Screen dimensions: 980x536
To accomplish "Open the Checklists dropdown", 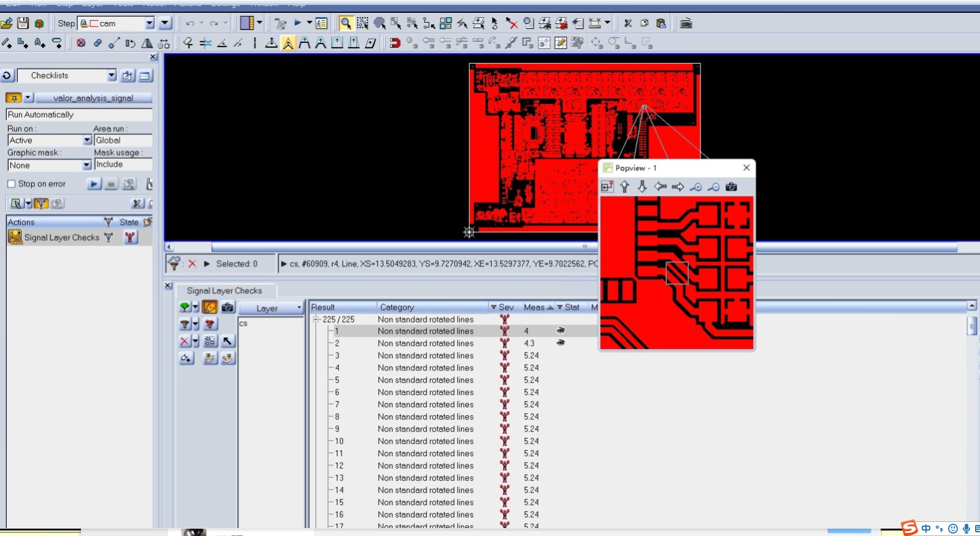I will click(x=112, y=75).
